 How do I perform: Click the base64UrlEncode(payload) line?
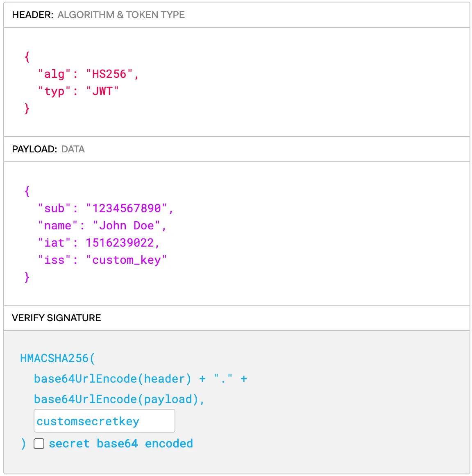coord(119,399)
